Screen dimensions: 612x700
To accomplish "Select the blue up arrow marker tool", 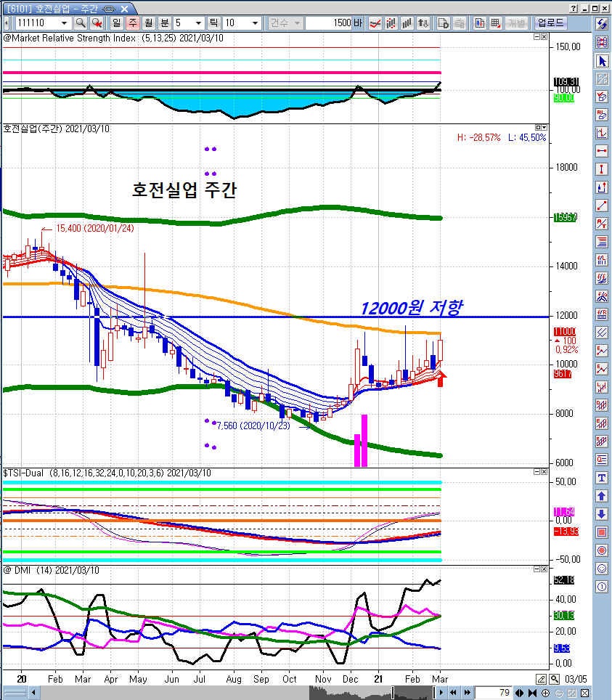I will coord(602,495).
